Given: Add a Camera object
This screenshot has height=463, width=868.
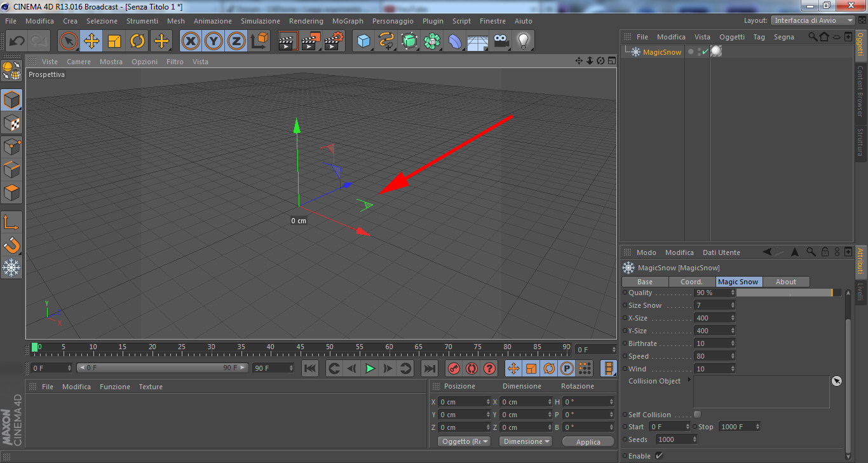Looking at the screenshot, I should tap(501, 41).
